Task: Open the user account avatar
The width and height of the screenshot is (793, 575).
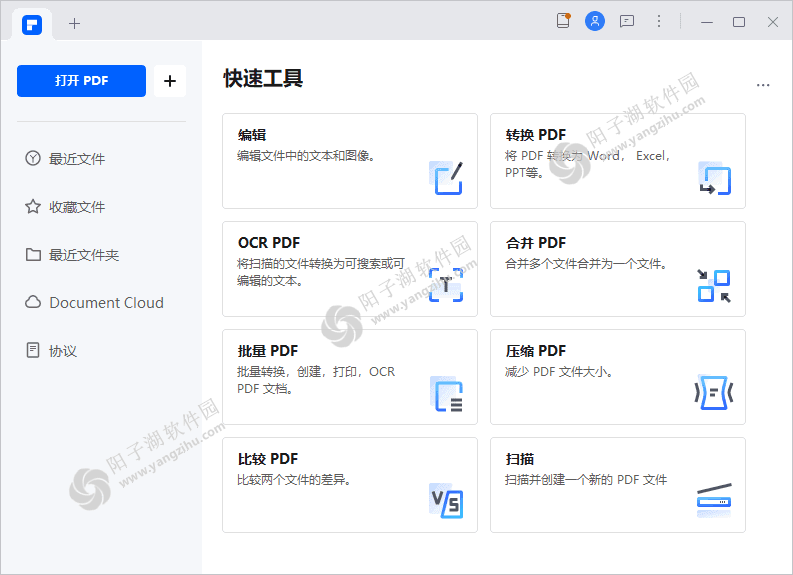Action: pos(595,21)
